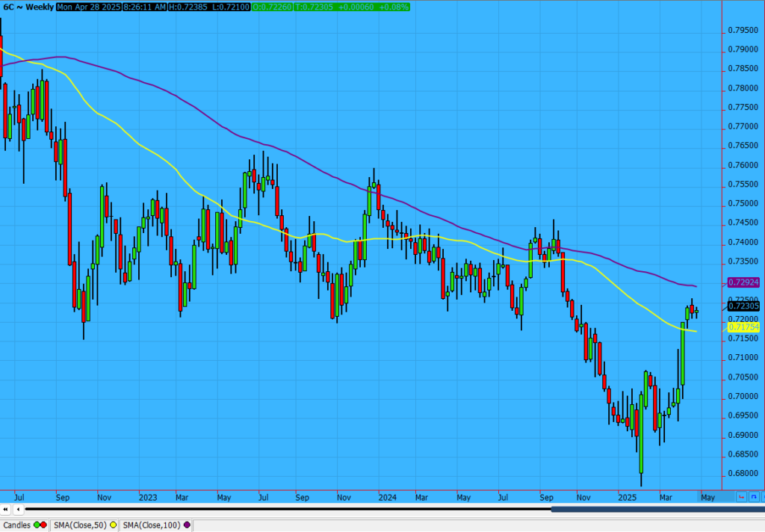
Task: Click the yellow SMA 50 color dot
Action: pyautogui.click(x=113, y=525)
